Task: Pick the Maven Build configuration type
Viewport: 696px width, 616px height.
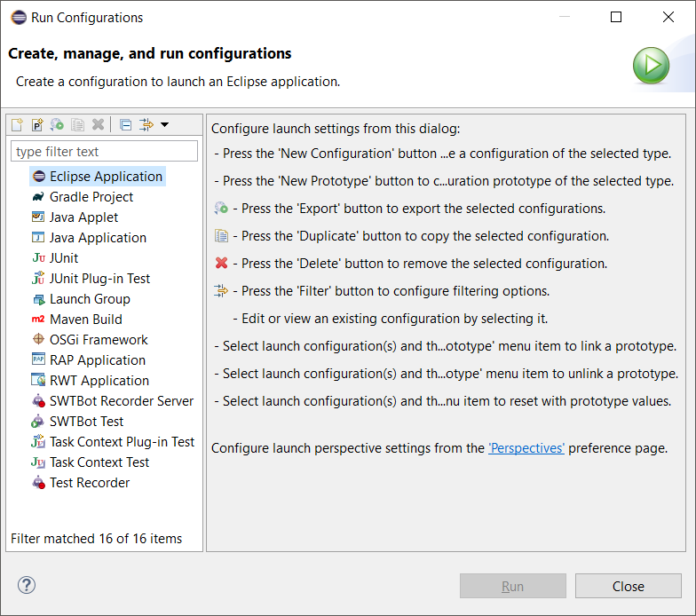Action: 85,320
